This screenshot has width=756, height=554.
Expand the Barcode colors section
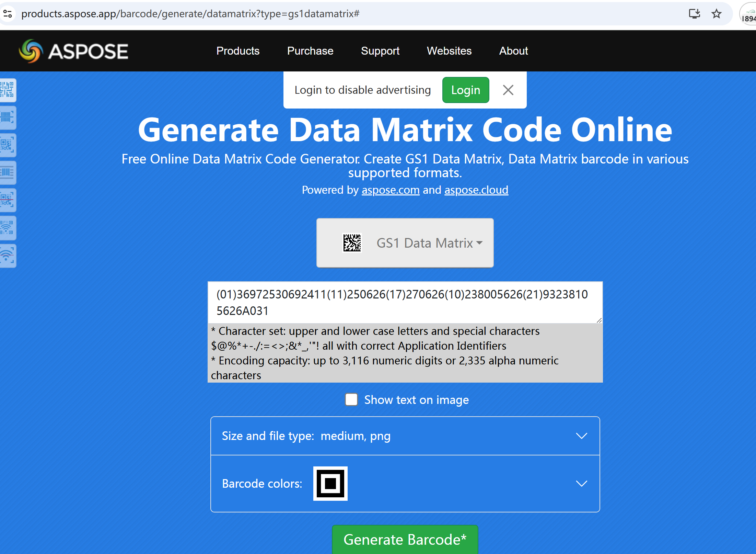coord(405,484)
